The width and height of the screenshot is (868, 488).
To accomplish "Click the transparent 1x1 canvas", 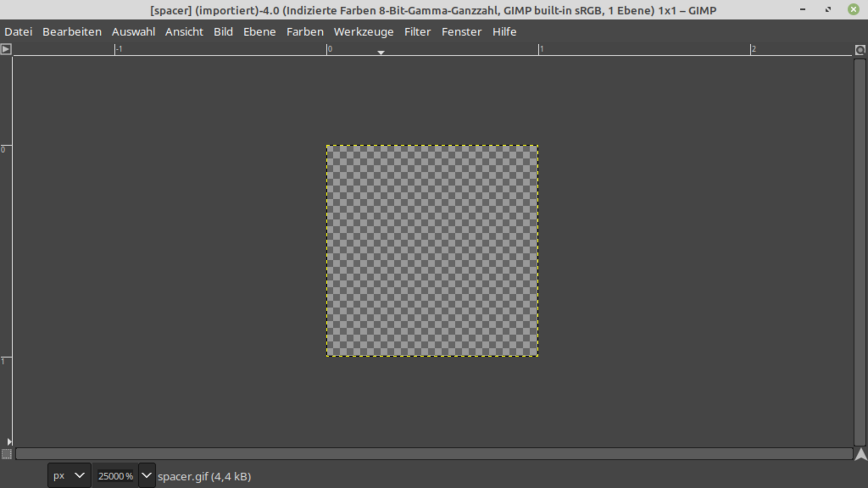I will coord(432,251).
